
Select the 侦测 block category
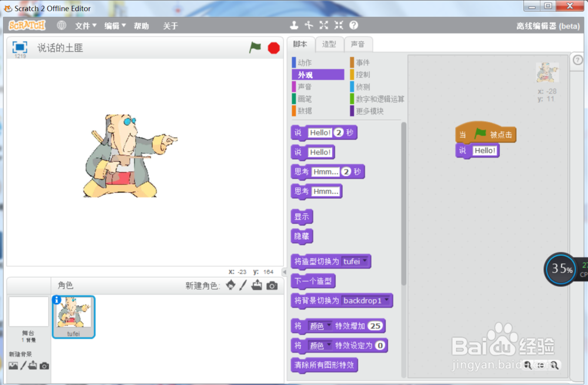pyautogui.click(x=376, y=86)
